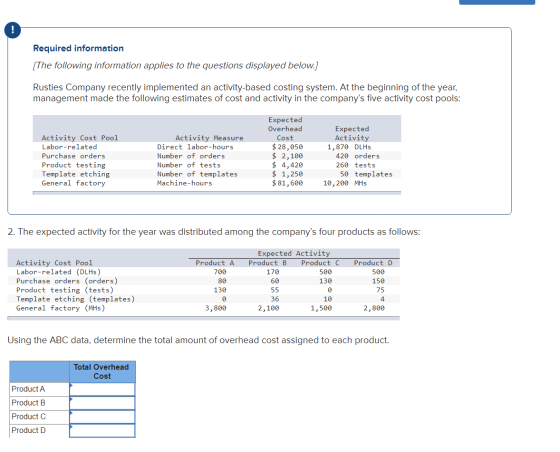The image size is (560, 452).
Task: Click the exclamation alert icon
Action: pos(12,30)
